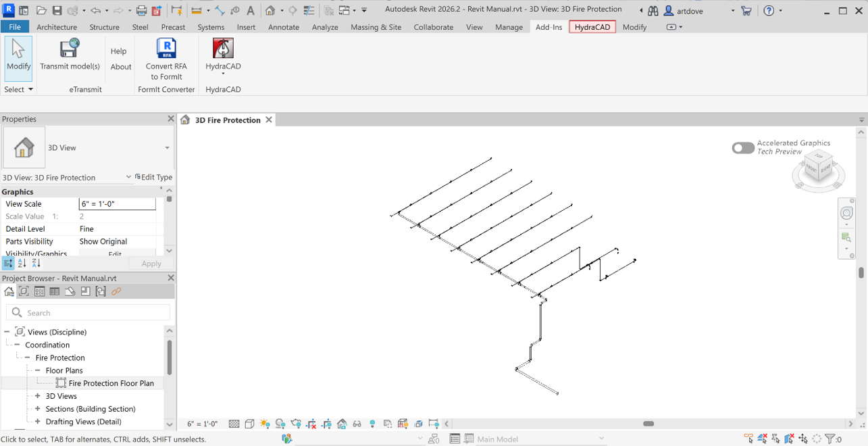Expand the 3D Views tree node
Image resolution: width=868 pixels, height=446 pixels.
coord(38,396)
